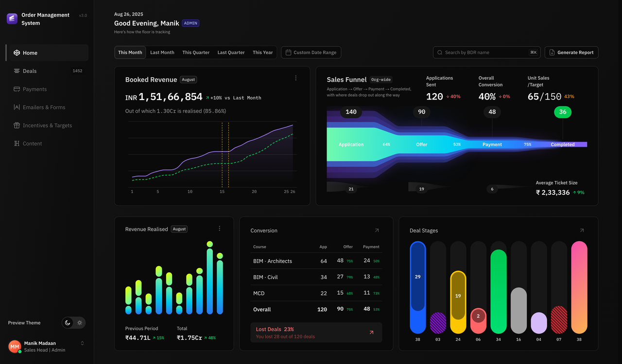The height and width of the screenshot is (364, 622).
Task: Open the Revenue Realised three-dot options
Action: point(219,229)
